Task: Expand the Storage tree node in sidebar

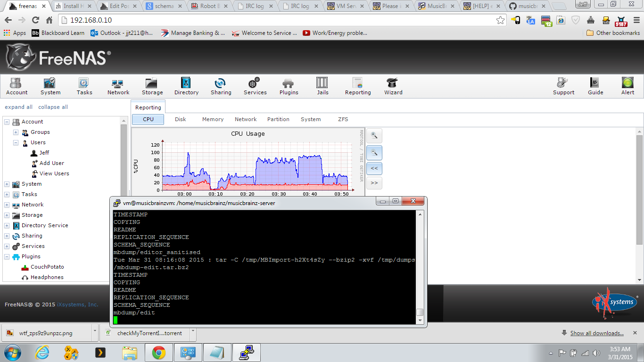Action: [7, 215]
